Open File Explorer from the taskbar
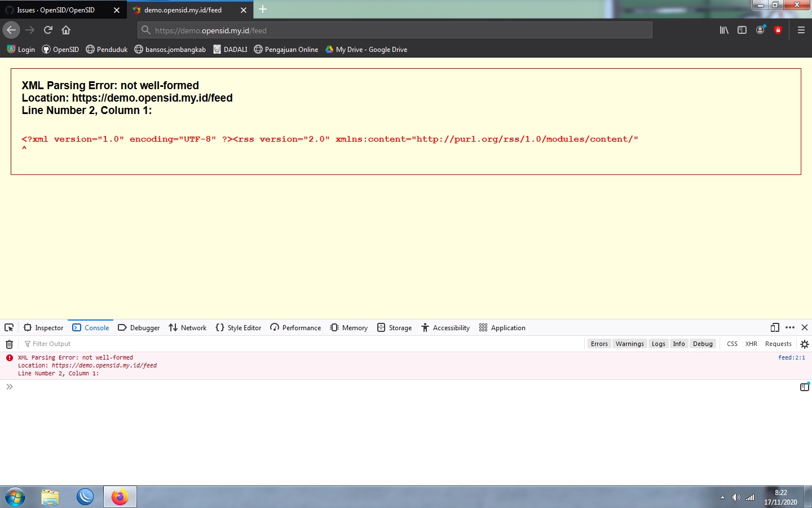 point(50,497)
